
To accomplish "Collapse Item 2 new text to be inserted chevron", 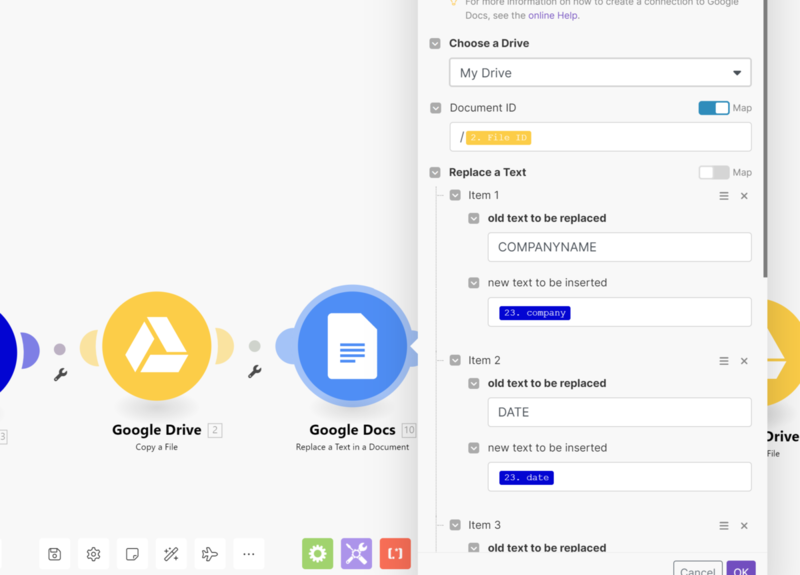I will [474, 448].
